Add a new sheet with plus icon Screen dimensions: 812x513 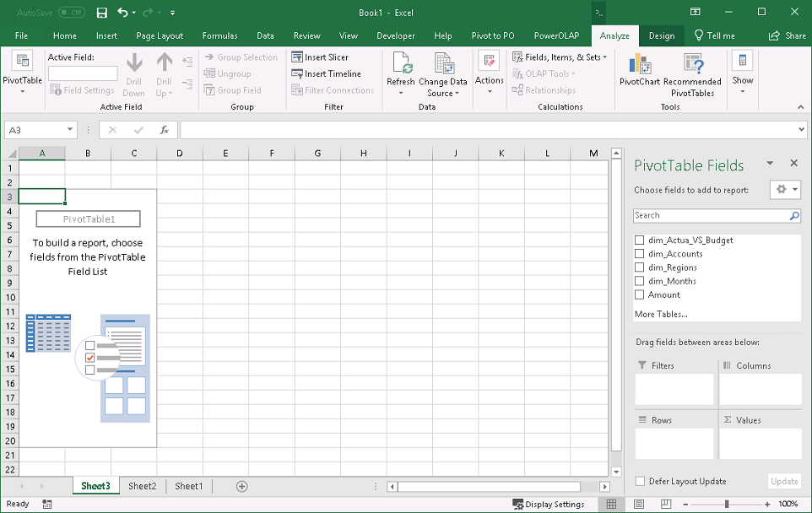coord(242,486)
